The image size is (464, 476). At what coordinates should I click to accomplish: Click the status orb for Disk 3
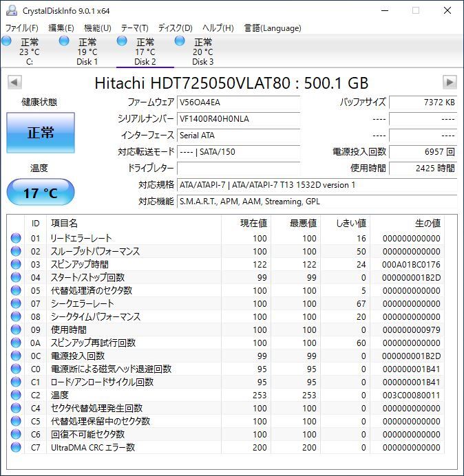pos(180,41)
